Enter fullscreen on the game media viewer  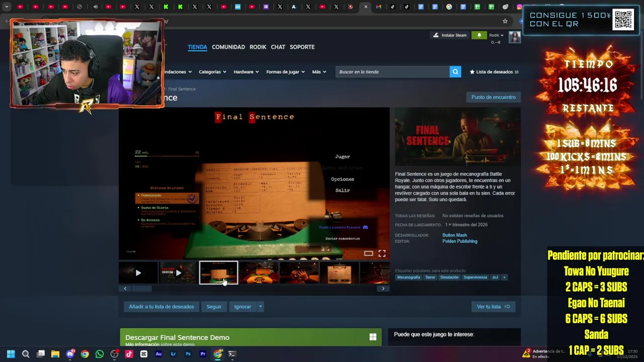click(382, 253)
